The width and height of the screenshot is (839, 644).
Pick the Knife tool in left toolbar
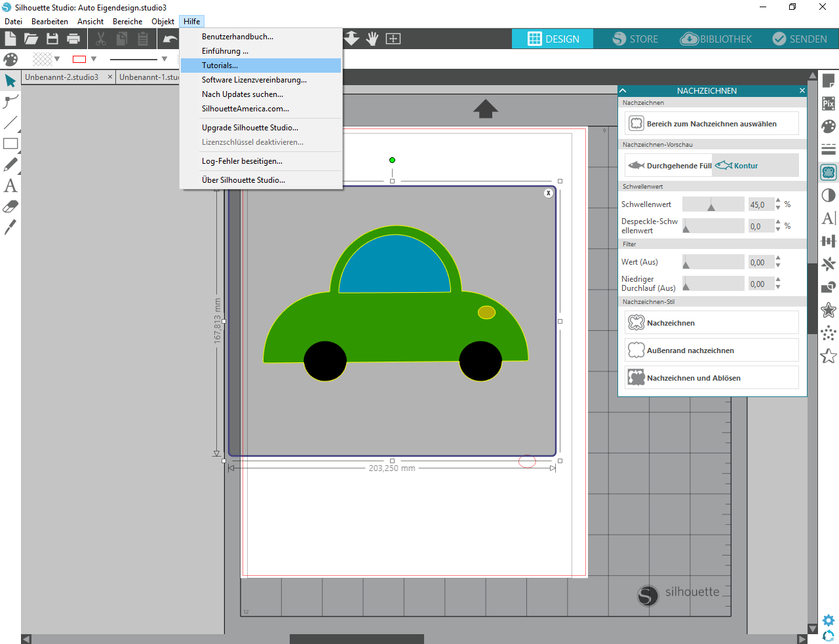coord(10,227)
